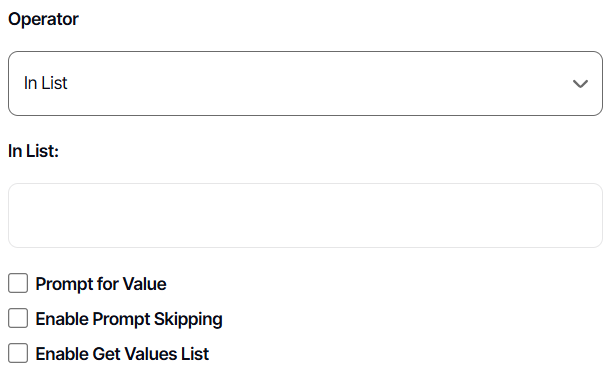Viewport: 613px width, 382px height.
Task: Focus the empty values input box below In List:
Action: click(x=305, y=215)
